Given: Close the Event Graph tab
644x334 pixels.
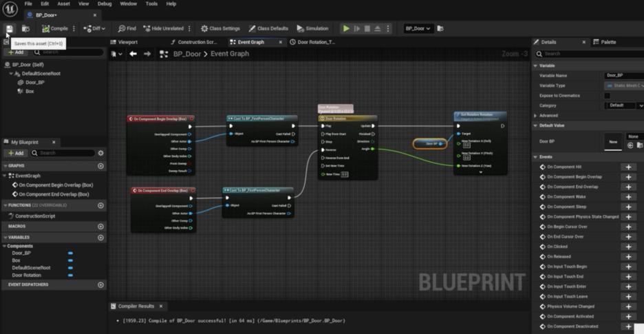Looking at the screenshot, I should click(x=281, y=42).
